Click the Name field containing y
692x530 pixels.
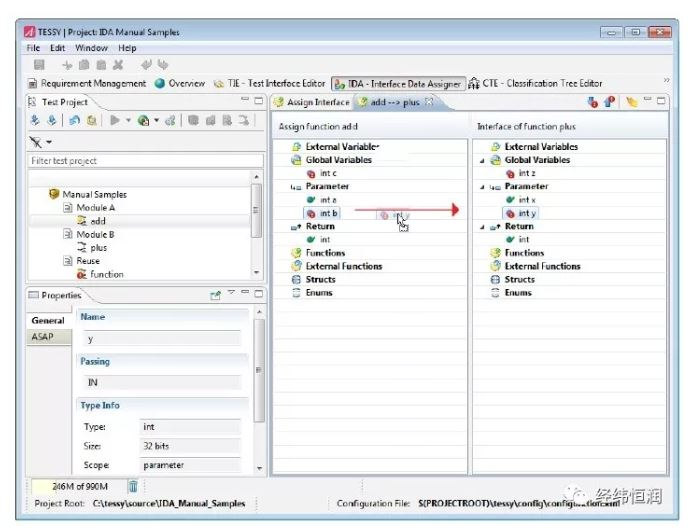(162, 339)
